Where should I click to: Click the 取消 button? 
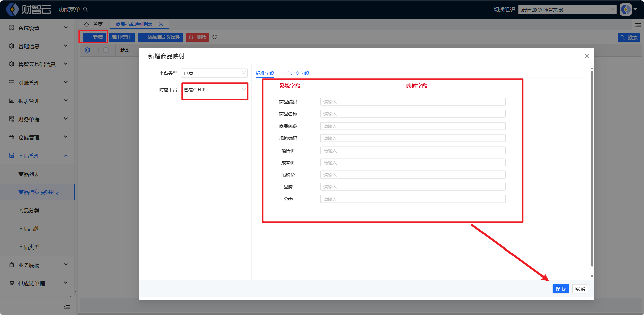point(580,289)
